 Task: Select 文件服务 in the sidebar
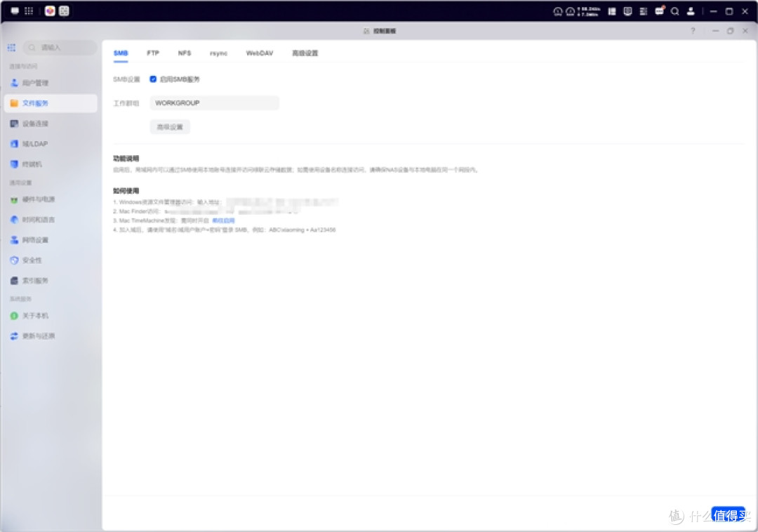[x=51, y=103]
